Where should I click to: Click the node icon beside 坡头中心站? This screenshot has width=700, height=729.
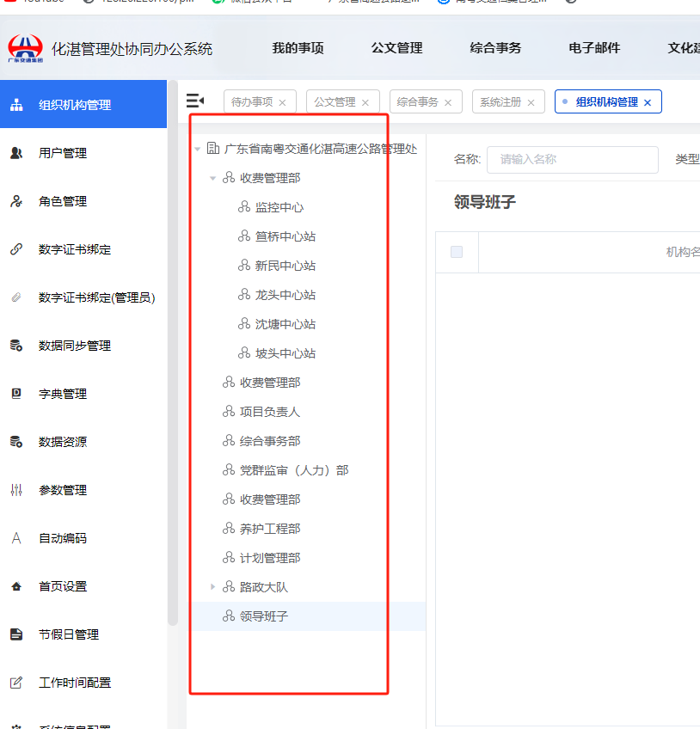(244, 353)
